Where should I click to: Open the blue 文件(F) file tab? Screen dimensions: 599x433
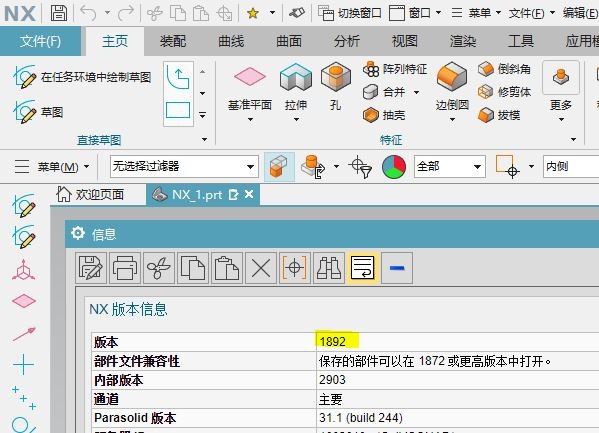[x=40, y=41]
